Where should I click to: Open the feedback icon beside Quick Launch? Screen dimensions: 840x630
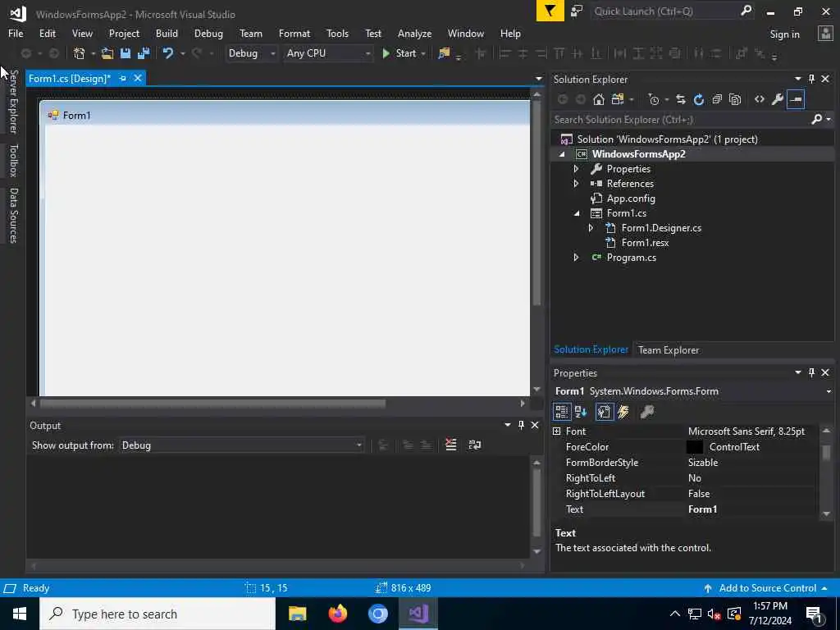[577, 11]
